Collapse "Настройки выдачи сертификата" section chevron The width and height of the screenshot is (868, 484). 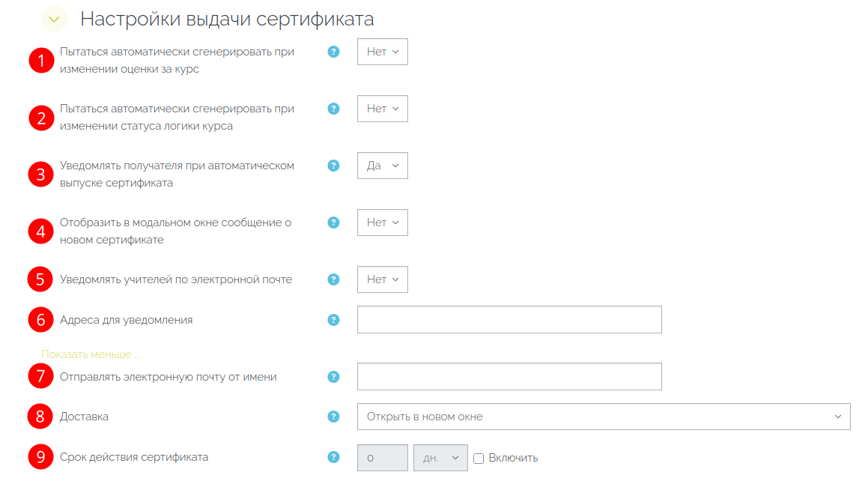tap(54, 19)
